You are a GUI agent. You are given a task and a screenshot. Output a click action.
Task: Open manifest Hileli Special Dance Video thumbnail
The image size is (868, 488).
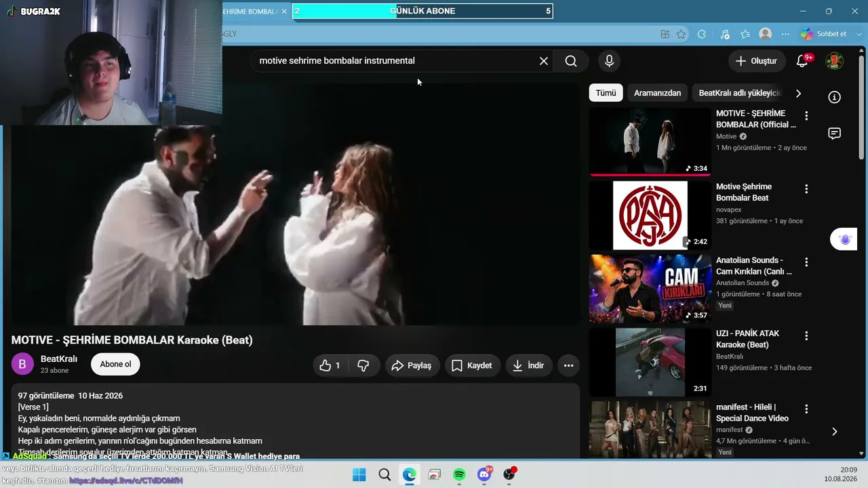click(650, 430)
